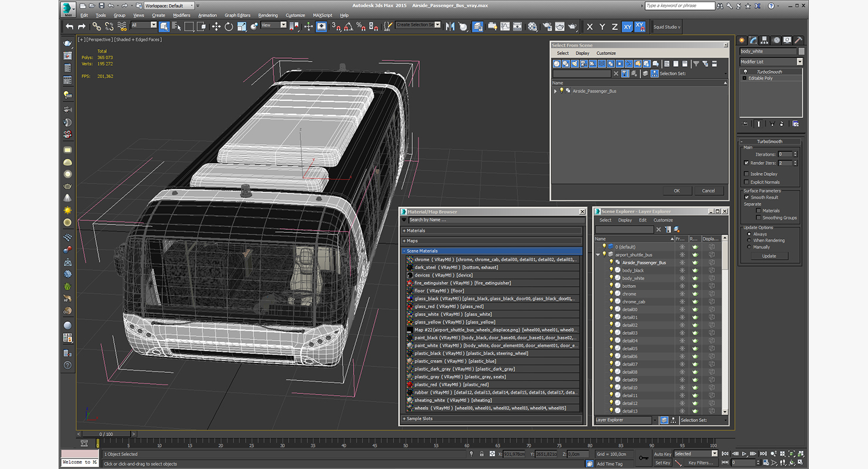Open Render Setup from the toolbar
The height and width of the screenshot is (469, 868).
[x=547, y=26]
